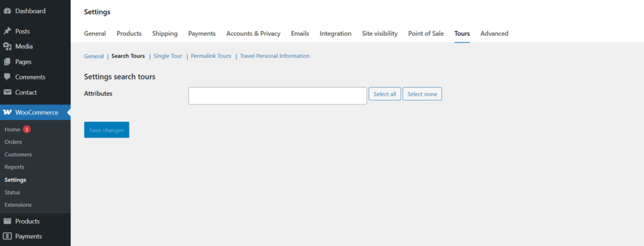Click the Save changes button
The width and height of the screenshot is (644, 246).
[107, 130]
